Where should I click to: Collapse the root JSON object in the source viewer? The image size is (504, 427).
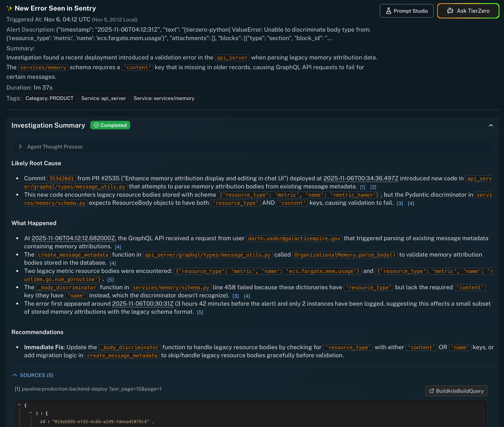pos(20,405)
